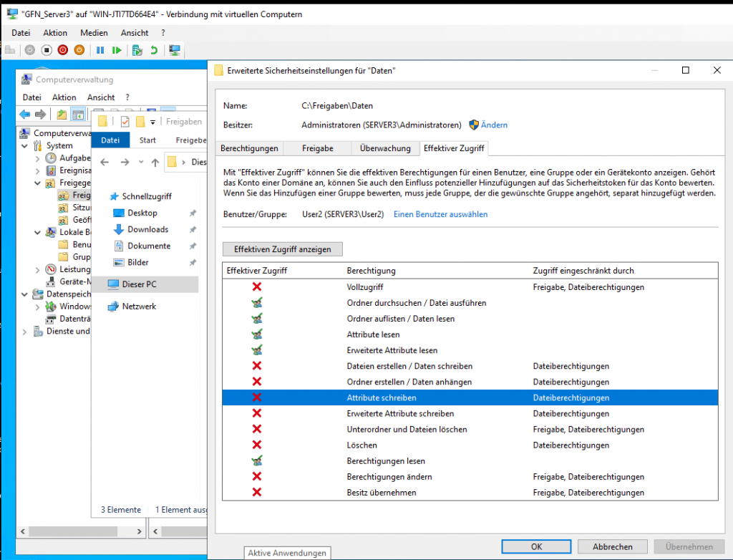733x560 pixels.
Task: Click the Turn Off (stop) VM icon
Action: click(x=46, y=50)
